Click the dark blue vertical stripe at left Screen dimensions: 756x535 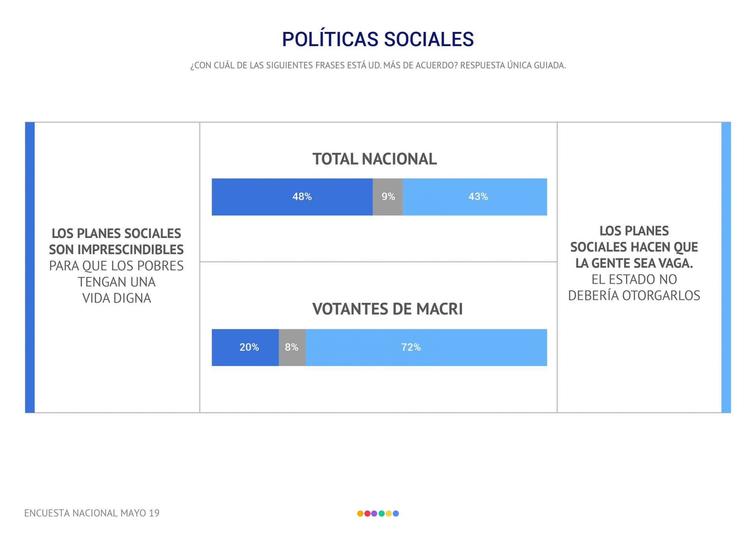click(x=30, y=267)
